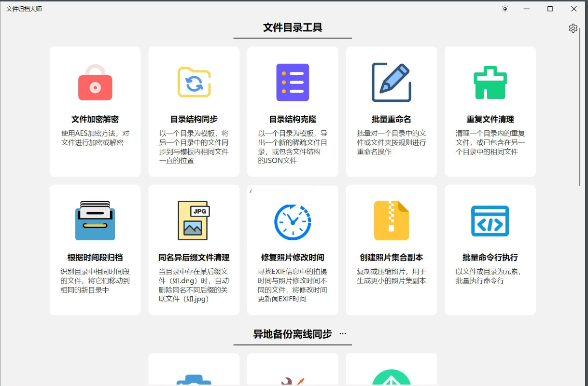Click the JPG file cleanup icon
This screenshot has height=386, width=588.
(x=194, y=221)
